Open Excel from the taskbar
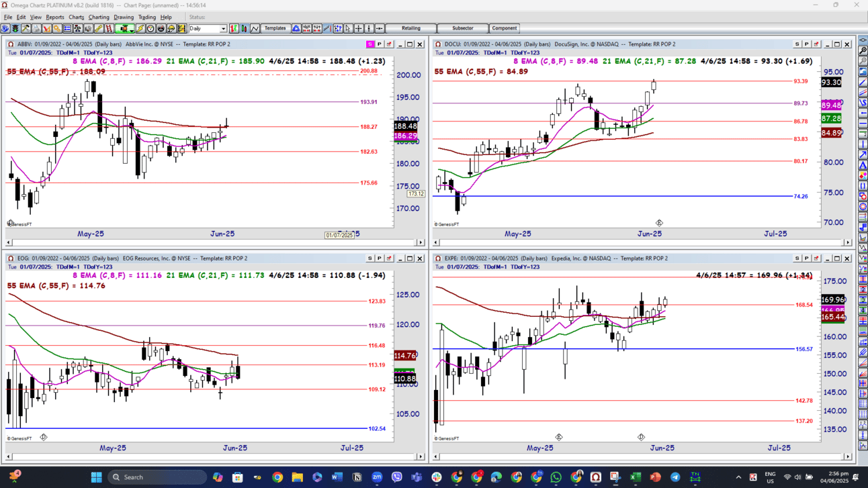This screenshot has height=488, width=868. [x=635, y=477]
